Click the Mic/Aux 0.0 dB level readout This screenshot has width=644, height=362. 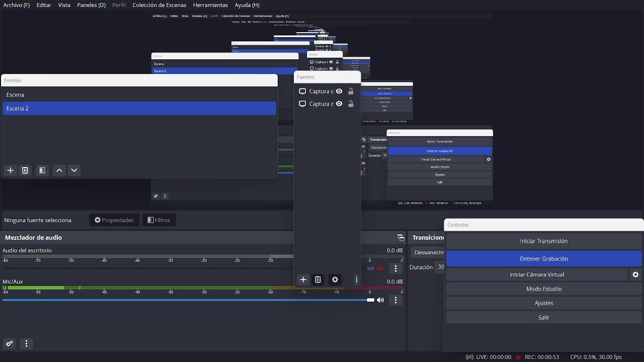tap(394, 282)
